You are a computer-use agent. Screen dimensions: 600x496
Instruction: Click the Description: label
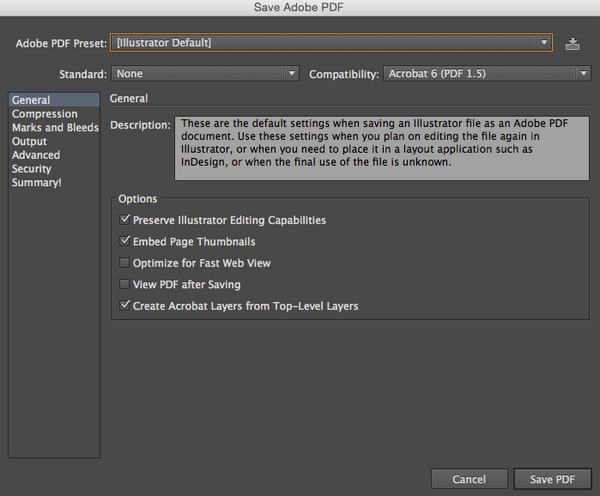(140, 125)
